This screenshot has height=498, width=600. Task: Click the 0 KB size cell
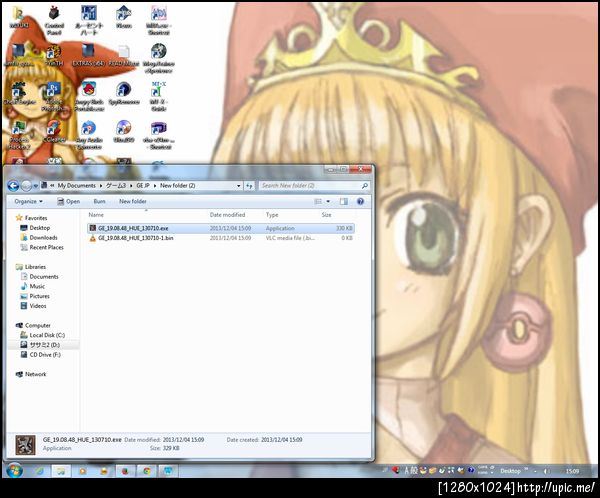(347, 238)
